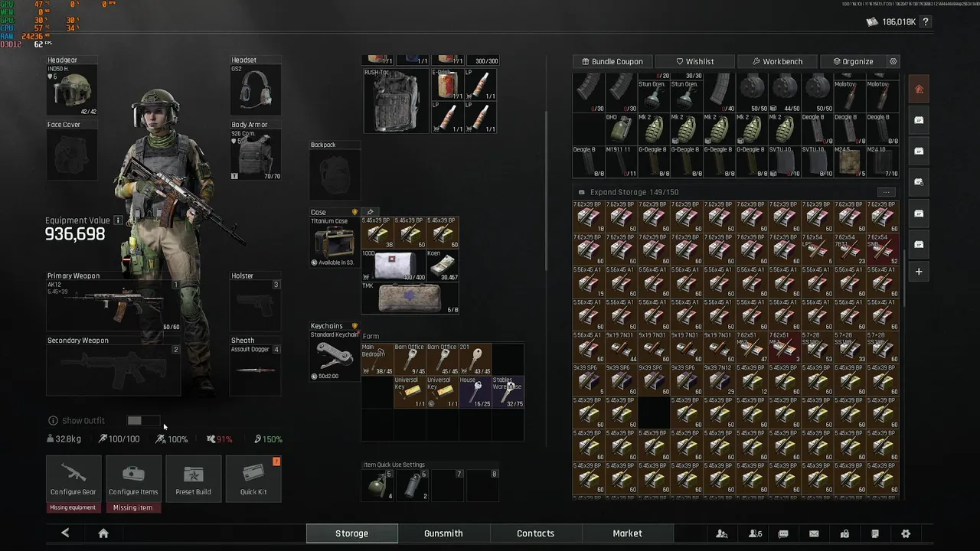Add a new storage box with plus icon
Screen dimensions: 980x551
point(919,272)
